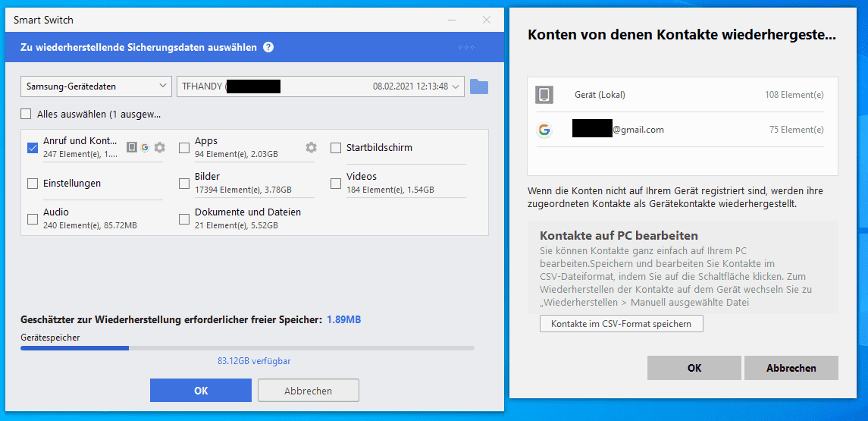The image size is (868, 421).
Task: Select the Gerät (Lokal) account row
Action: coord(680,95)
